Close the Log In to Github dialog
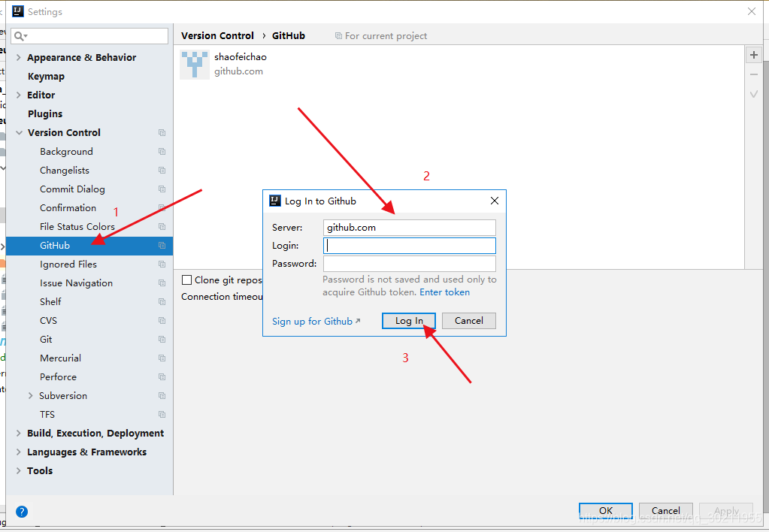This screenshot has height=532, width=769. point(495,201)
